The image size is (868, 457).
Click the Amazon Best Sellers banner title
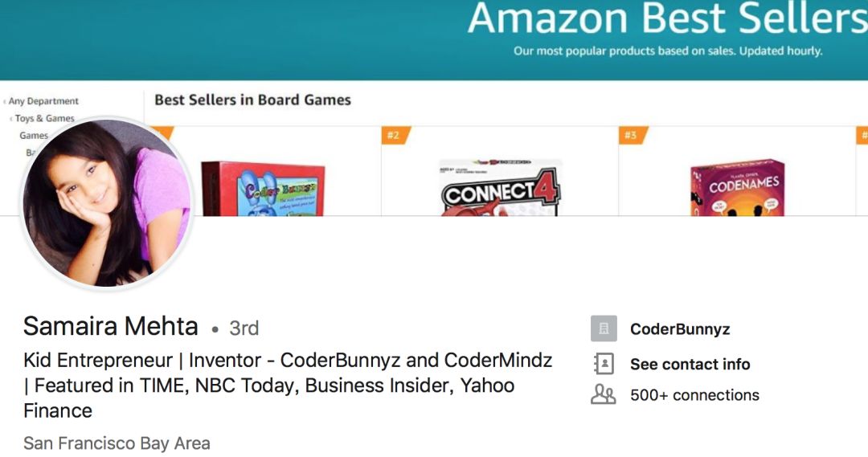pyautogui.click(x=667, y=19)
